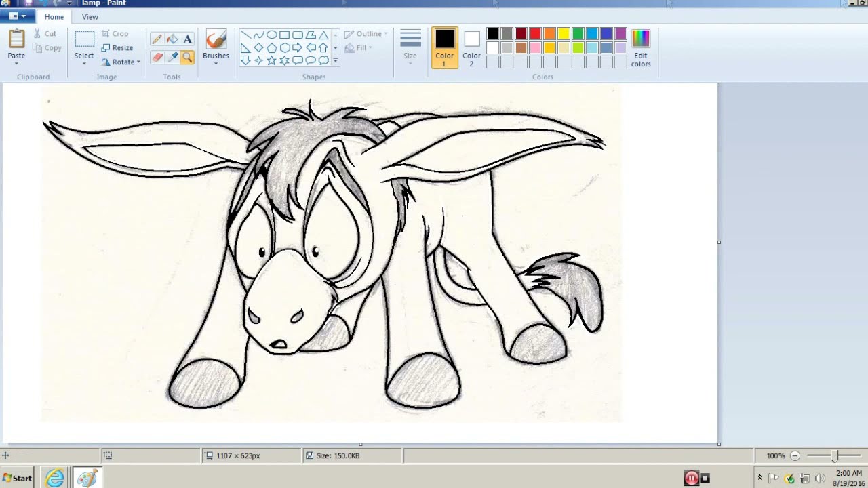868x488 pixels.
Task: Open the Brushes dropdown arrow
Action: point(216,63)
